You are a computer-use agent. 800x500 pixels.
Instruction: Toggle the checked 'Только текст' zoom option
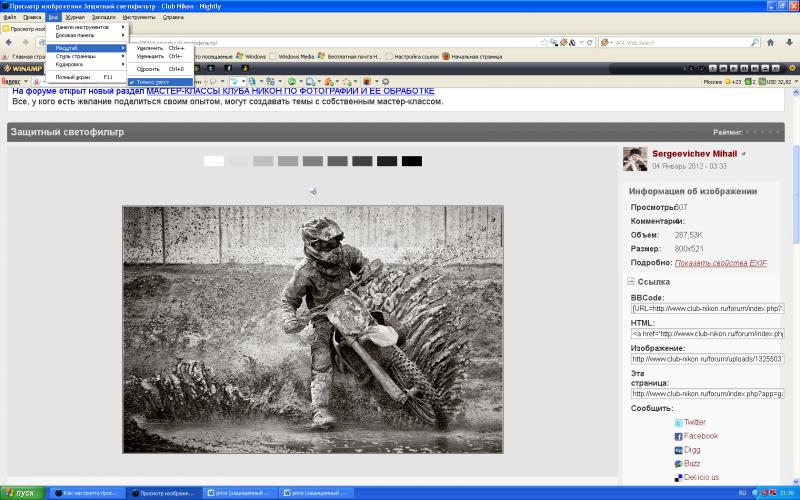pyautogui.click(x=160, y=82)
